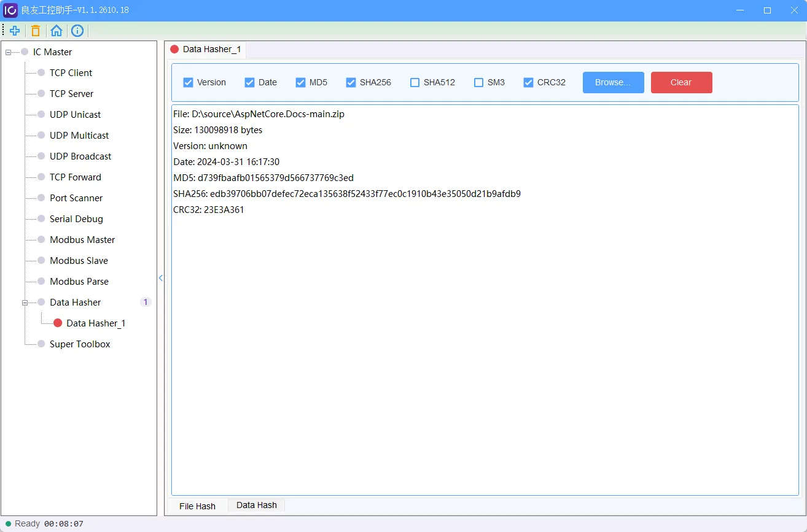The height and width of the screenshot is (532, 807).
Task: Collapse the IC Master tree root
Action: click(8, 52)
